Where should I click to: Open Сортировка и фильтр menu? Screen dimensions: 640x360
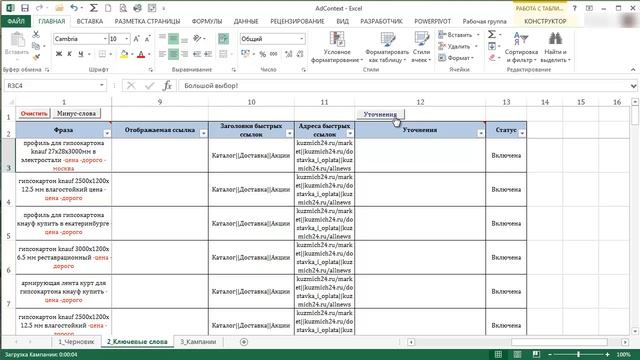521,47
